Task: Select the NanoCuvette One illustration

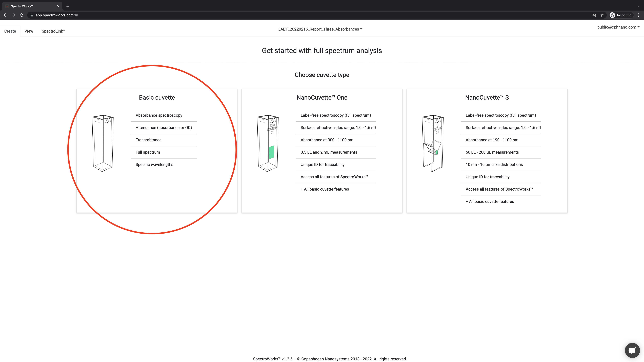Action: [268, 143]
